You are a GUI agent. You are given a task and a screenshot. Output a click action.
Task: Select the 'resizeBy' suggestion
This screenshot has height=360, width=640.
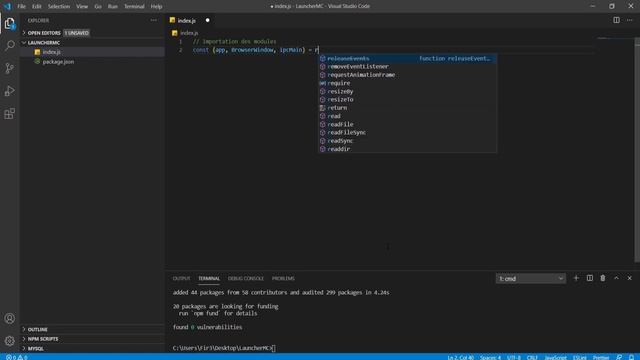(407, 91)
